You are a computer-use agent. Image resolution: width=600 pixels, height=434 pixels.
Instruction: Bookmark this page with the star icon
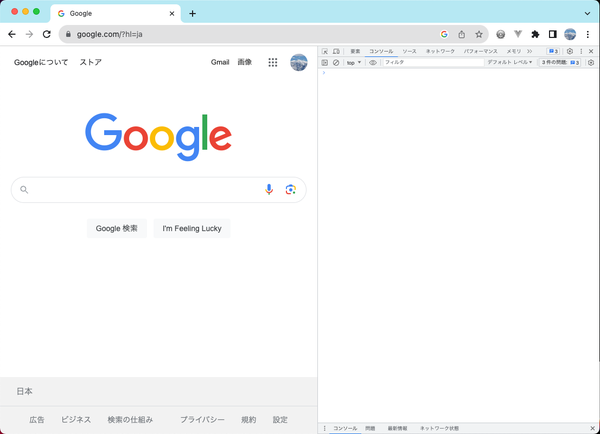[479, 34]
